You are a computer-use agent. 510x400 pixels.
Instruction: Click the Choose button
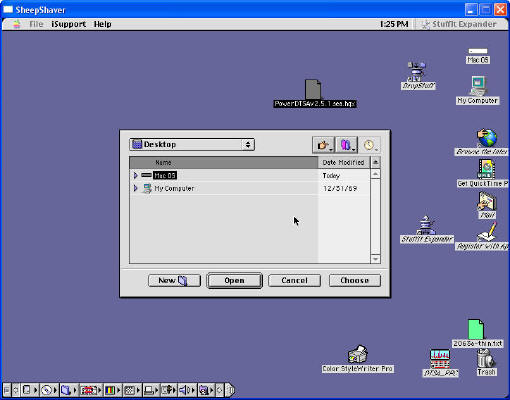(x=355, y=280)
